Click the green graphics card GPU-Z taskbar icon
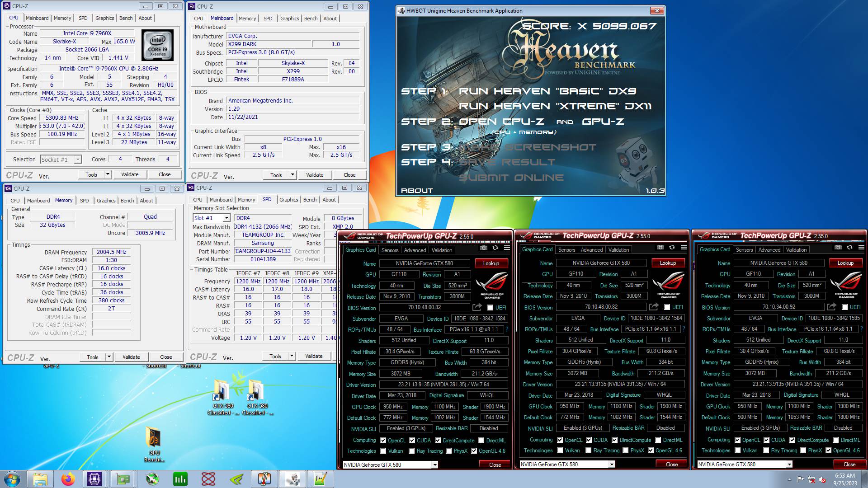Viewport: 868px width, 488px height. point(123,479)
